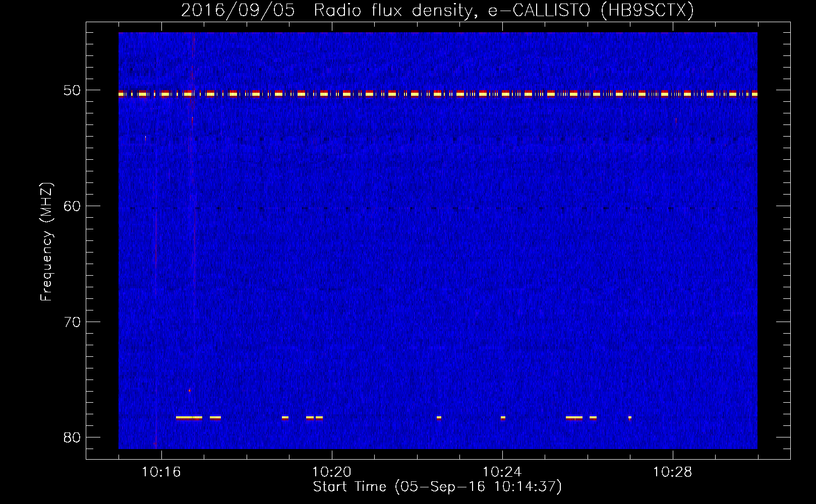Click the time tick label "10:16"
The width and height of the screenshot is (816, 504).
(x=161, y=472)
